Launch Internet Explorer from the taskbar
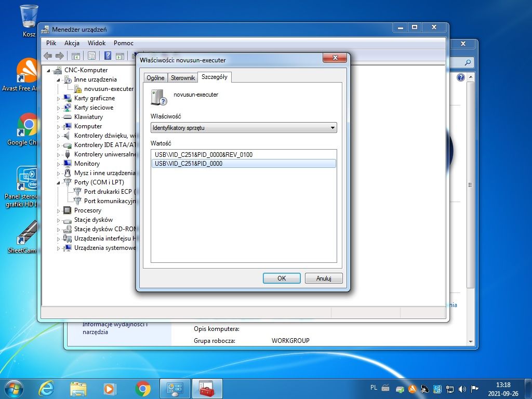The width and height of the screenshot is (532, 399). [46, 389]
